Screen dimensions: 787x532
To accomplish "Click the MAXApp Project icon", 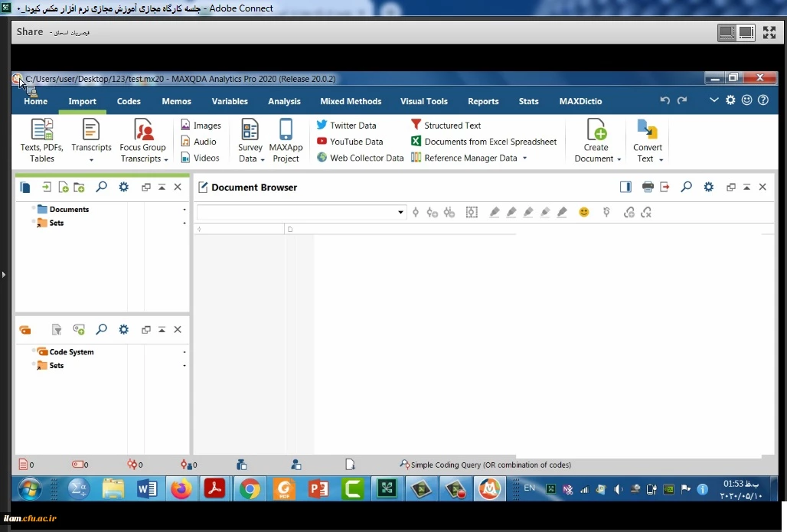I will (x=286, y=139).
